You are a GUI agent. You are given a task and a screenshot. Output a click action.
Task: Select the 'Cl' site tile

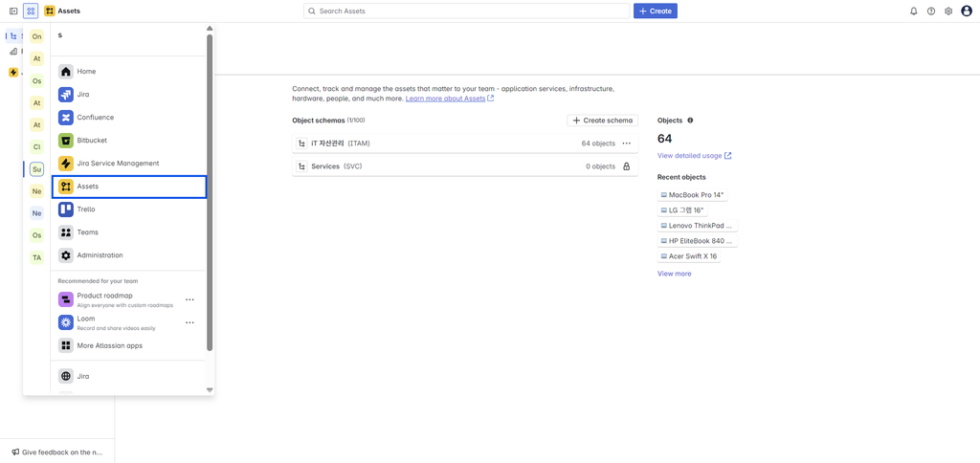point(37,146)
